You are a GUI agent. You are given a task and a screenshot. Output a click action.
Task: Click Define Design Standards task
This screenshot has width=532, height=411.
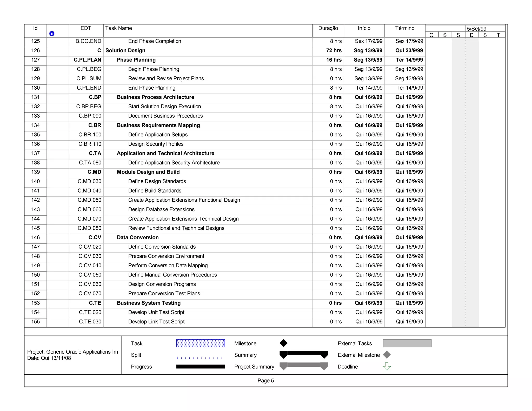[x=157, y=181]
